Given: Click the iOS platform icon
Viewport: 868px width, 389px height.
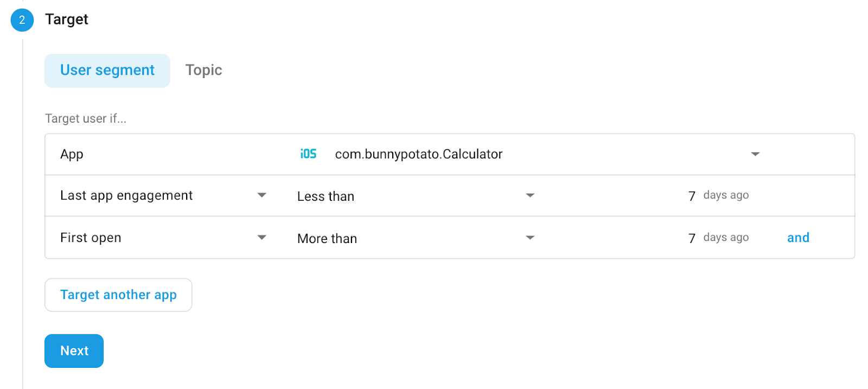Looking at the screenshot, I should [308, 154].
